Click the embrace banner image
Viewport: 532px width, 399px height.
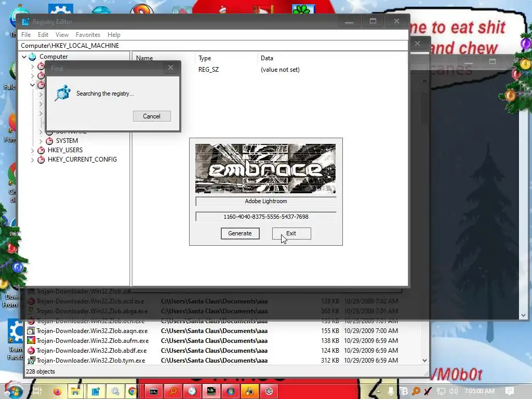coord(265,169)
